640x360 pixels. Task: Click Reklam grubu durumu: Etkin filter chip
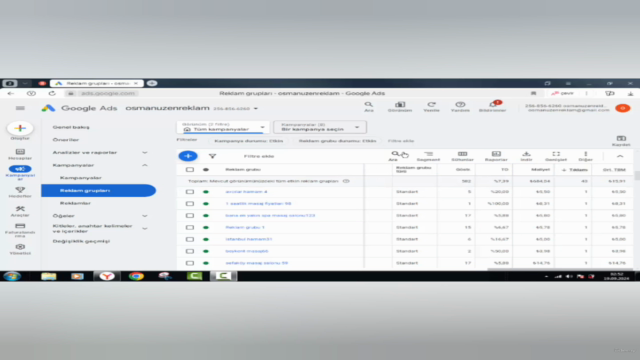click(x=337, y=141)
